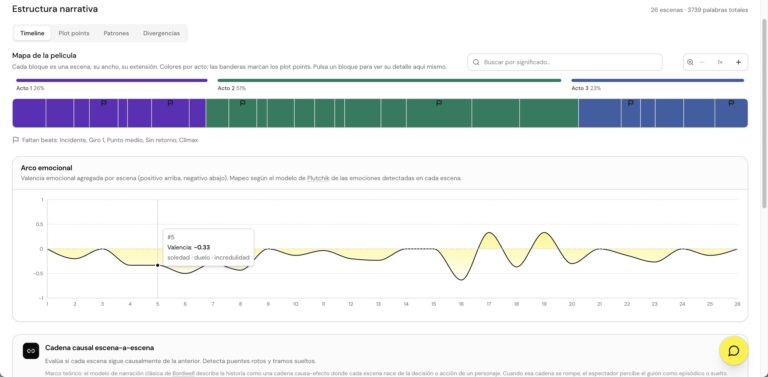Switch to the Patrones tab
The width and height of the screenshot is (768, 377).
pos(116,33)
